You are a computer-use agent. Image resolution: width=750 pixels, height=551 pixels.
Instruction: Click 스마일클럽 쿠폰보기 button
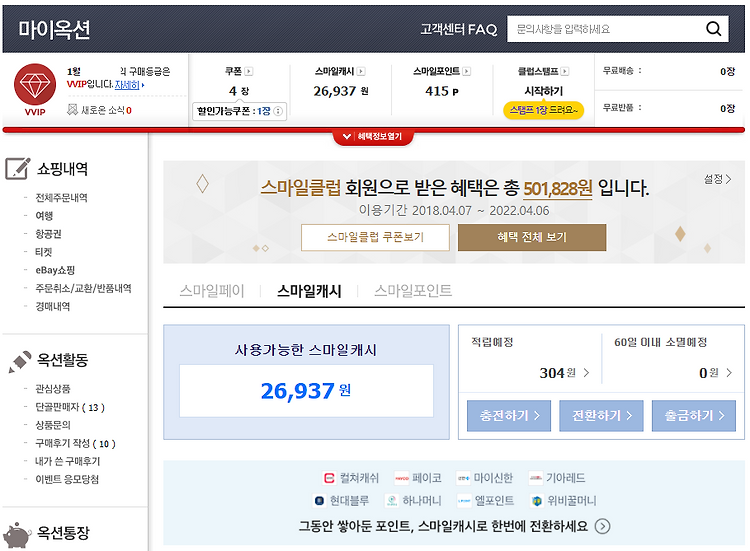[x=375, y=237]
